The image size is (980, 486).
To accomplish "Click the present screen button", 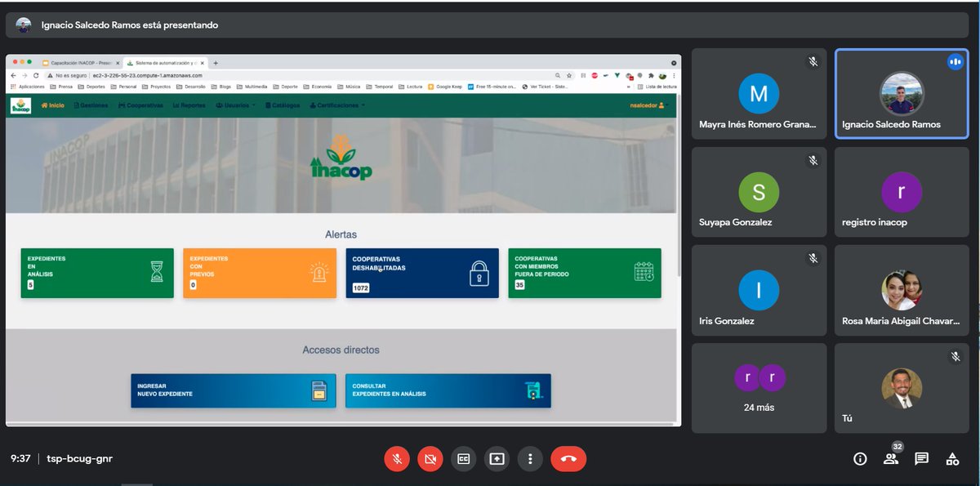I will pos(497,459).
